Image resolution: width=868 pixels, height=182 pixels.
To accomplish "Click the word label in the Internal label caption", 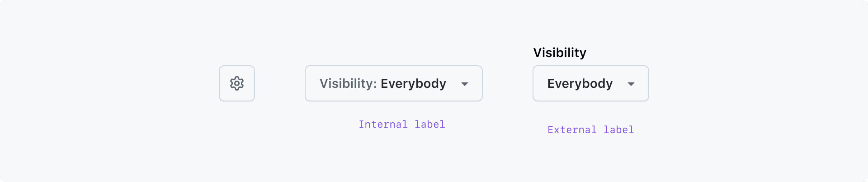I will 430,125.
